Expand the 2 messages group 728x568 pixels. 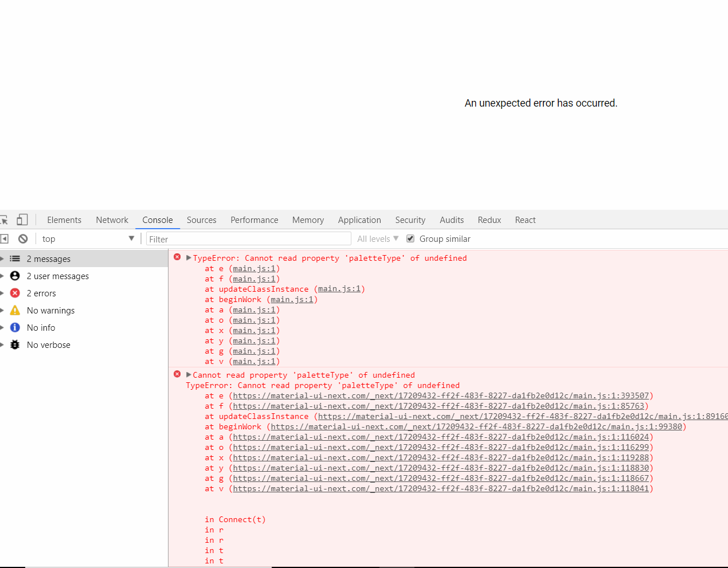2,259
